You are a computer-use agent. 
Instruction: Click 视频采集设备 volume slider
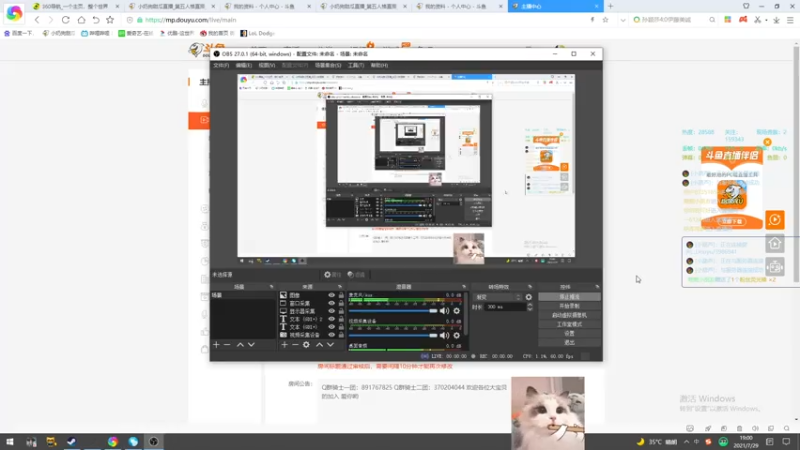coord(393,335)
